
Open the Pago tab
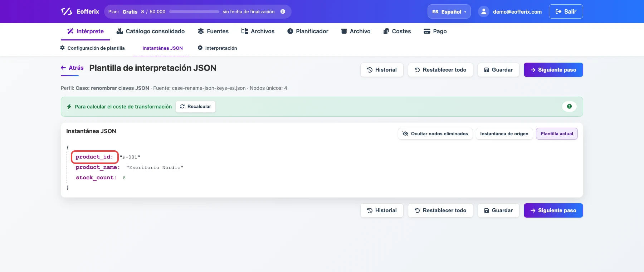click(x=435, y=31)
